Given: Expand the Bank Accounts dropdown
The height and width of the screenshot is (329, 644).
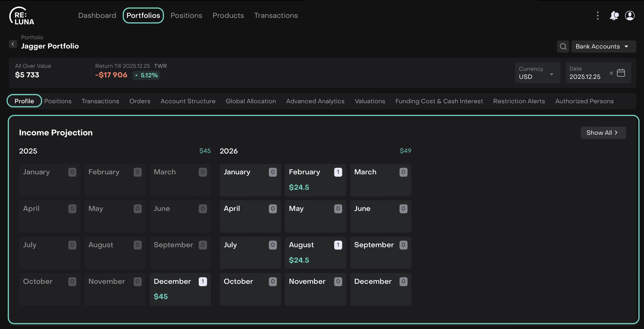Looking at the screenshot, I should pos(603,46).
